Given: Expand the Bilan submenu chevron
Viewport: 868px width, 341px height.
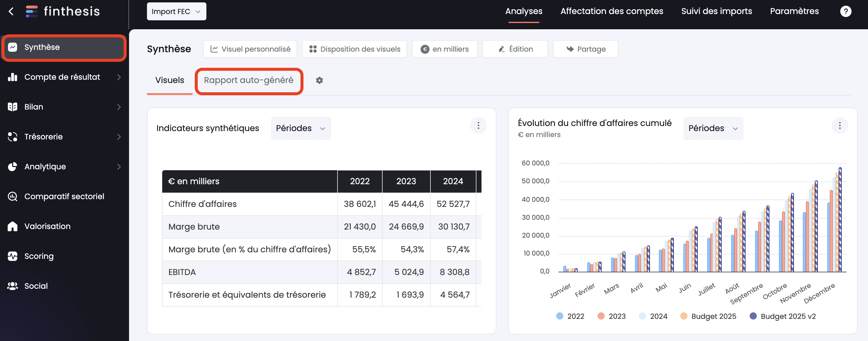Looking at the screenshot, I should (x=119, y=107).
